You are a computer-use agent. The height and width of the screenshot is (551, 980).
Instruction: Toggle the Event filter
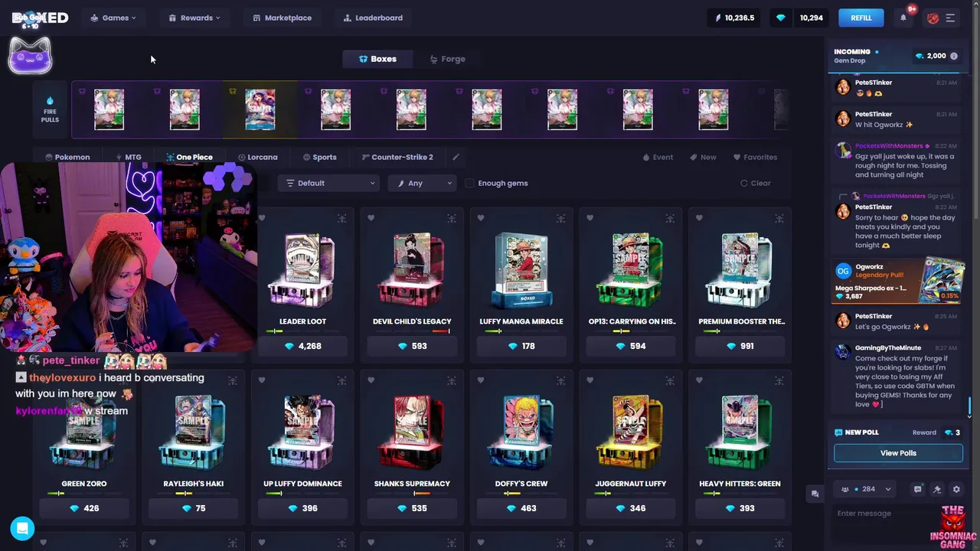click(x=658, y=157)
